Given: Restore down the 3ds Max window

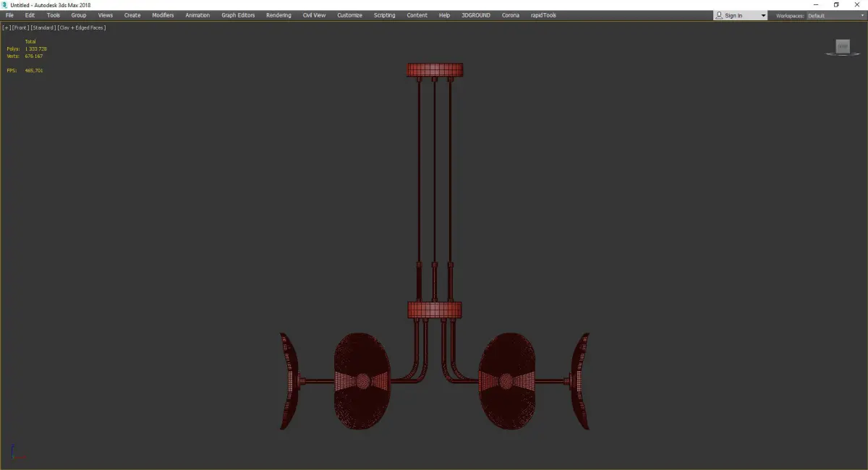Looking at the screenshot, I should (836, 5).
